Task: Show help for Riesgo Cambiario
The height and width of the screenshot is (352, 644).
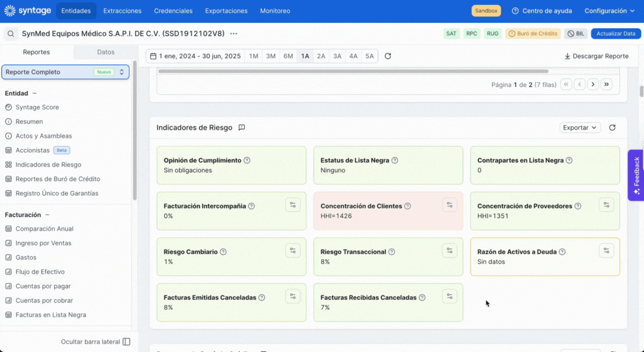Action: [x=223, y=252]
